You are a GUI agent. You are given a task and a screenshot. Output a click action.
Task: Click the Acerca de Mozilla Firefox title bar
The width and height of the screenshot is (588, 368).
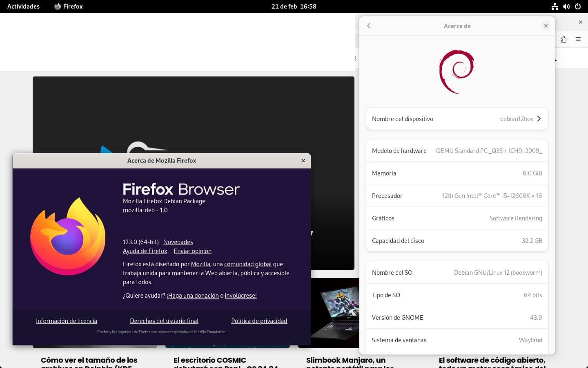point(162,161)
